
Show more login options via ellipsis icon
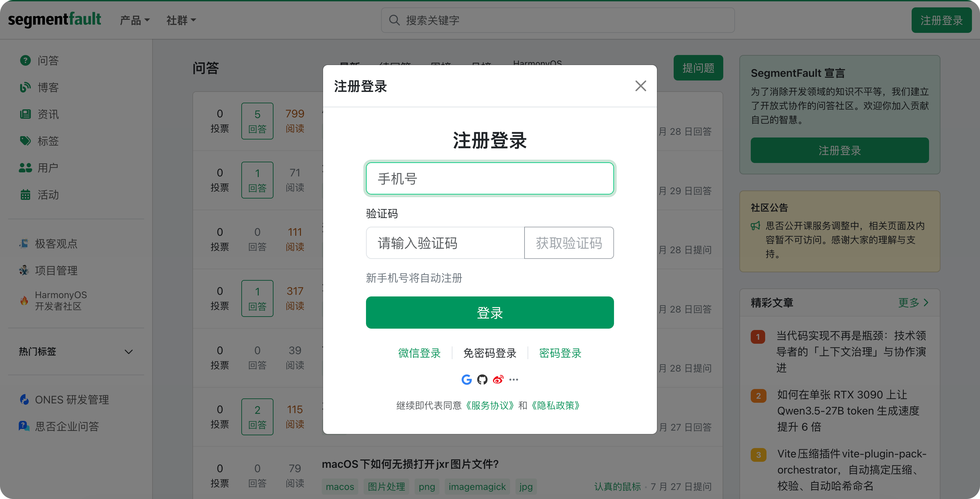coord(513,380)
